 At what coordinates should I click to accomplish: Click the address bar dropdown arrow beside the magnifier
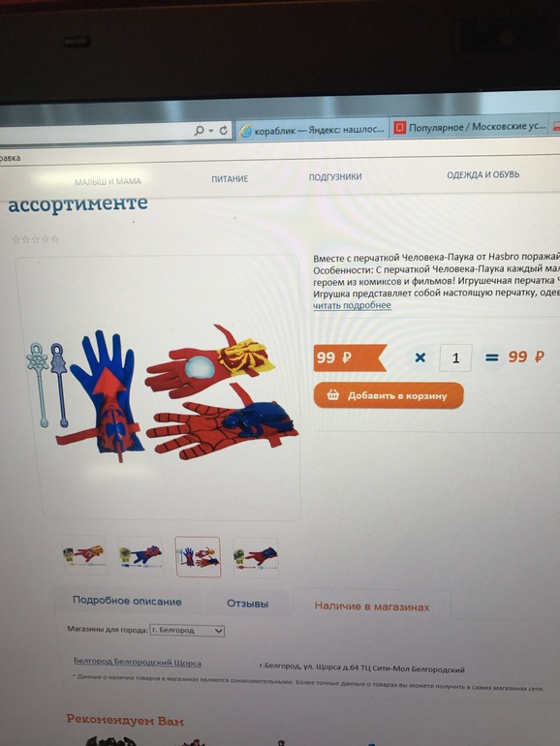[x=211, y=131]
